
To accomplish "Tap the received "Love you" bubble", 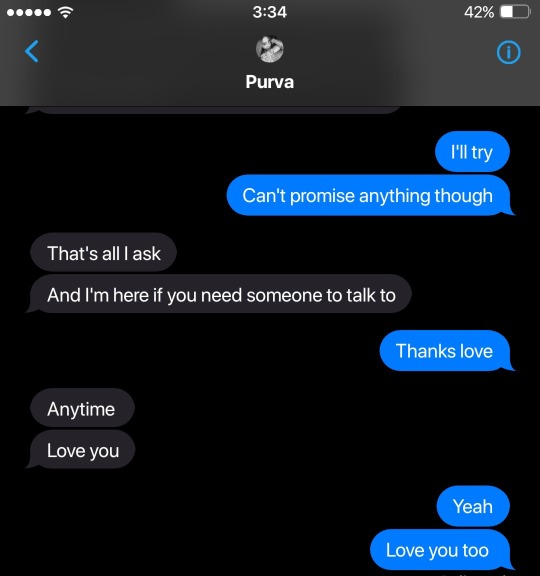I will pos(81,450).
